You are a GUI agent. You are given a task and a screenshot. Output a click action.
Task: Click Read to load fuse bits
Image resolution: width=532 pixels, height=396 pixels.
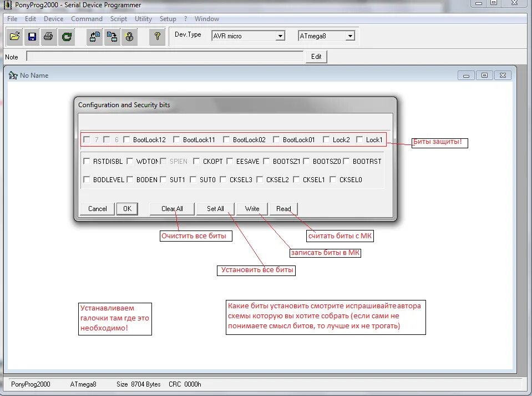tap(283, 209)
